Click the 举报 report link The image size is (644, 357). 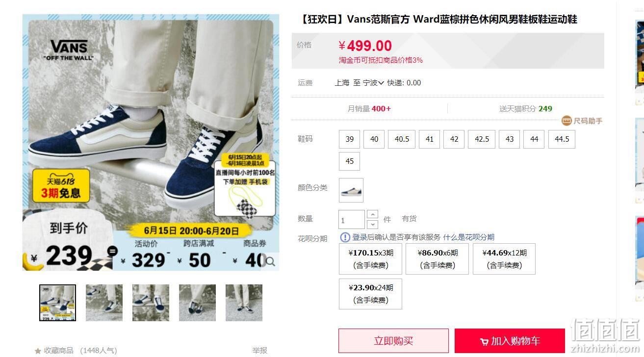coord(260,350)
